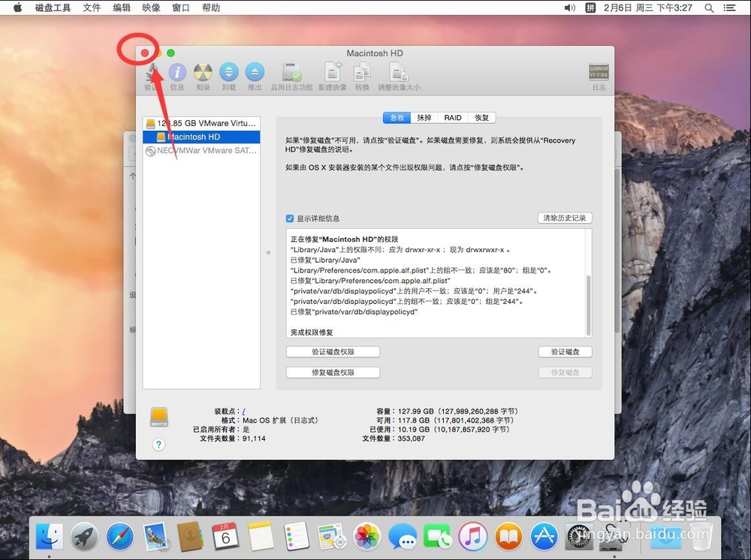This screenshot has width=751, height=560.
Task: Open App Store from the Dock
Action: point(544,536)
